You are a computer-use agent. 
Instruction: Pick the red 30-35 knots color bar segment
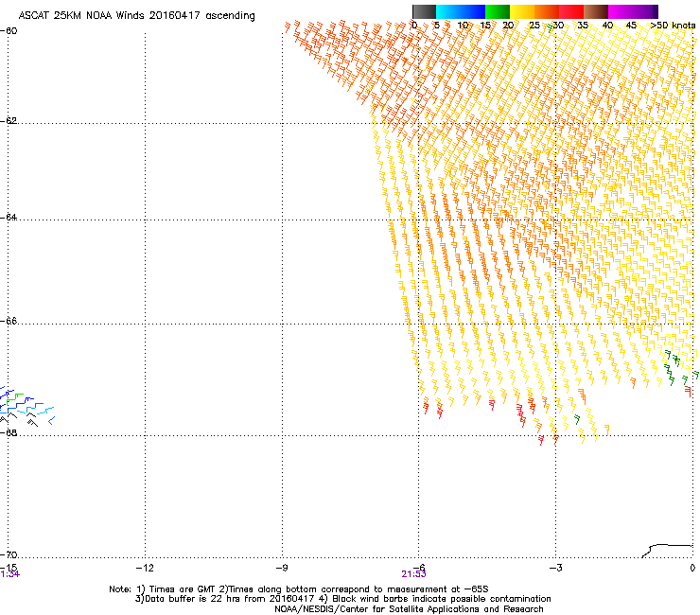click(571, 11)
